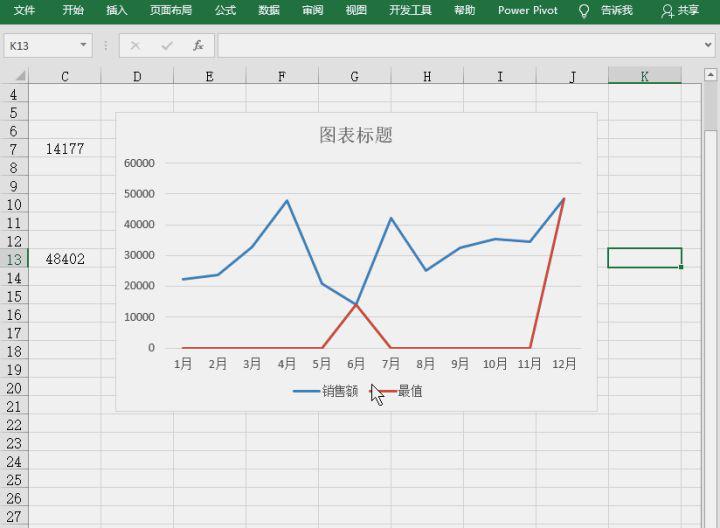The width and height of the screenshot is (720, 528).
Task: Switch to the 公式 tab
Action: [225, 10]
